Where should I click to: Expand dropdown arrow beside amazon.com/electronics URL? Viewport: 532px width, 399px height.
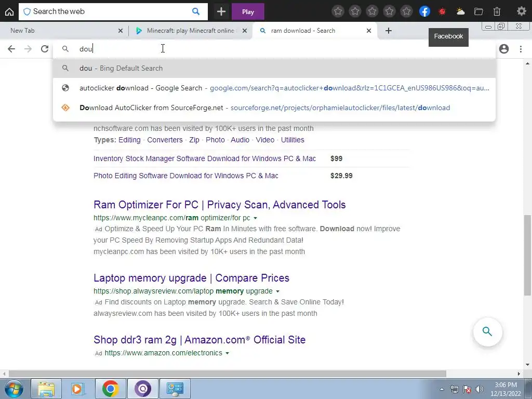(228, 353)
